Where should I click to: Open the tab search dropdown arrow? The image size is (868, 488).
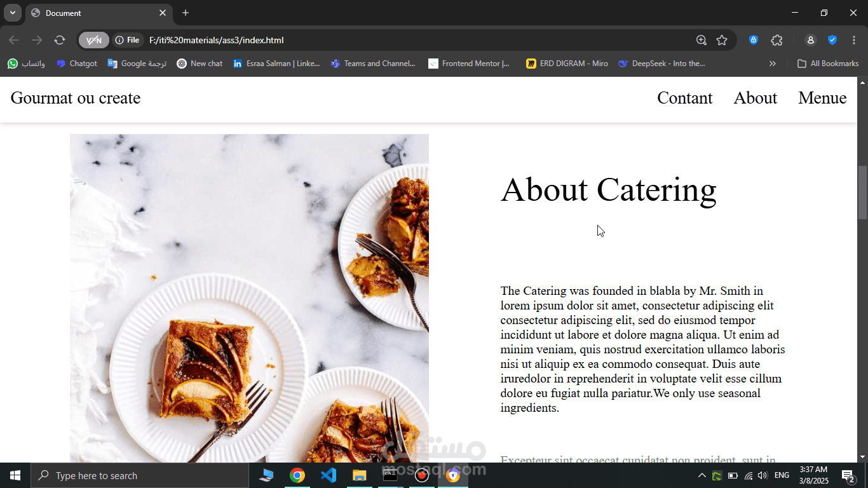pos(12,13)
